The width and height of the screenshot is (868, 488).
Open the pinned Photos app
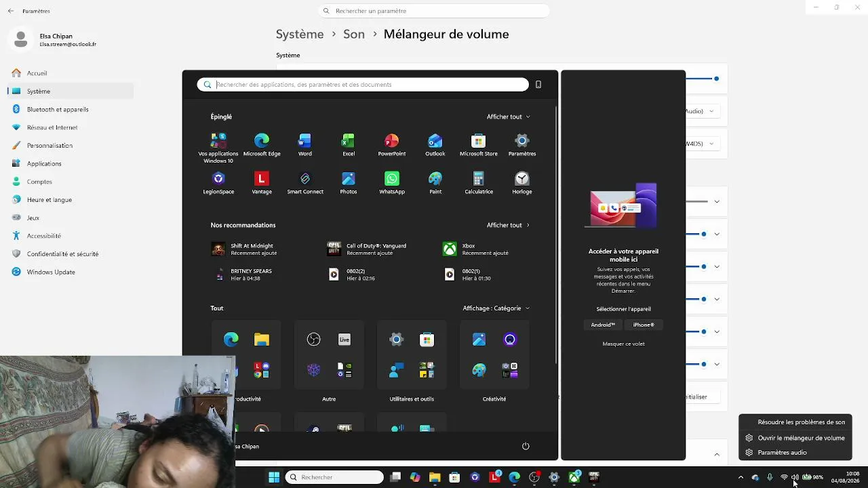pyautogui.click(x=349, y=183)
